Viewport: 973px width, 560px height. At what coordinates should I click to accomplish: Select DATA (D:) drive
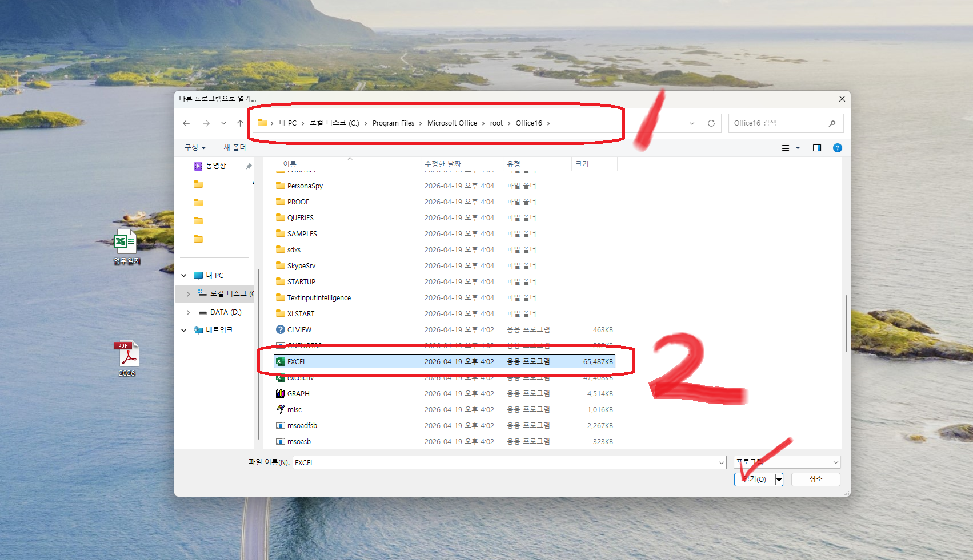[226, 312]
